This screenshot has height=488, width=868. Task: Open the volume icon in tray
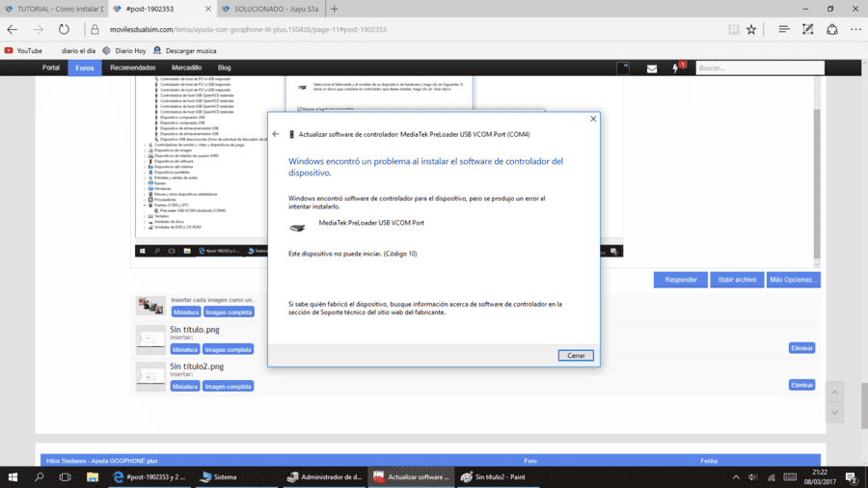coord(753,477)
